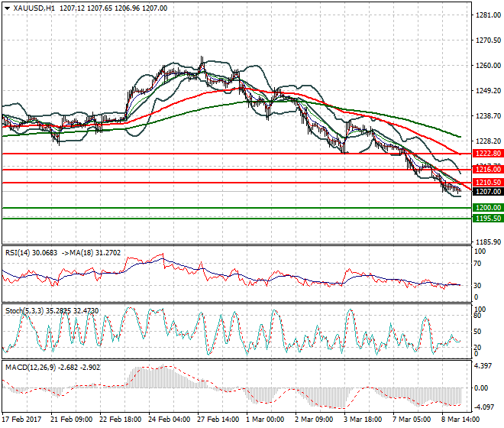Click the 1249.20 price axis value
Viewport: 504px width, 428px height.
pos(488,91)
